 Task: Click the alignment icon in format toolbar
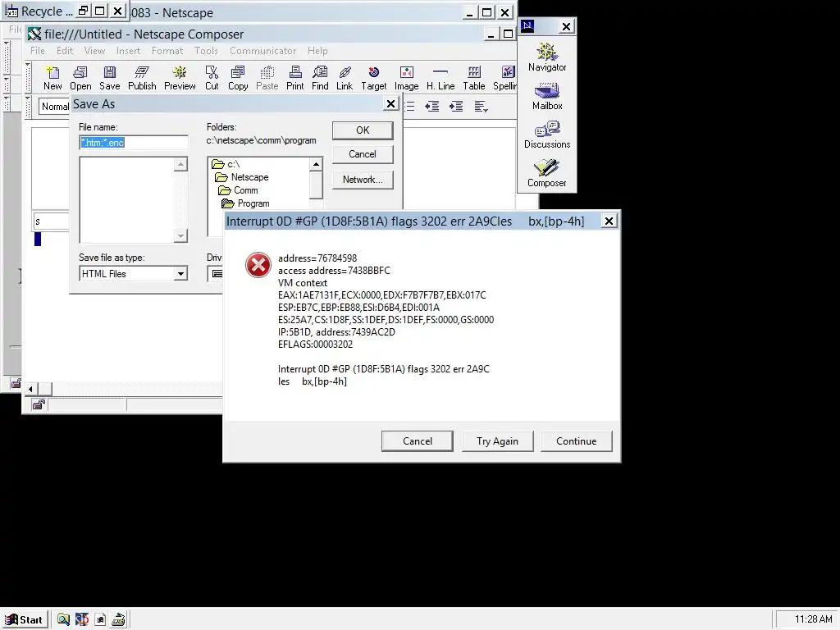point(481,106)
